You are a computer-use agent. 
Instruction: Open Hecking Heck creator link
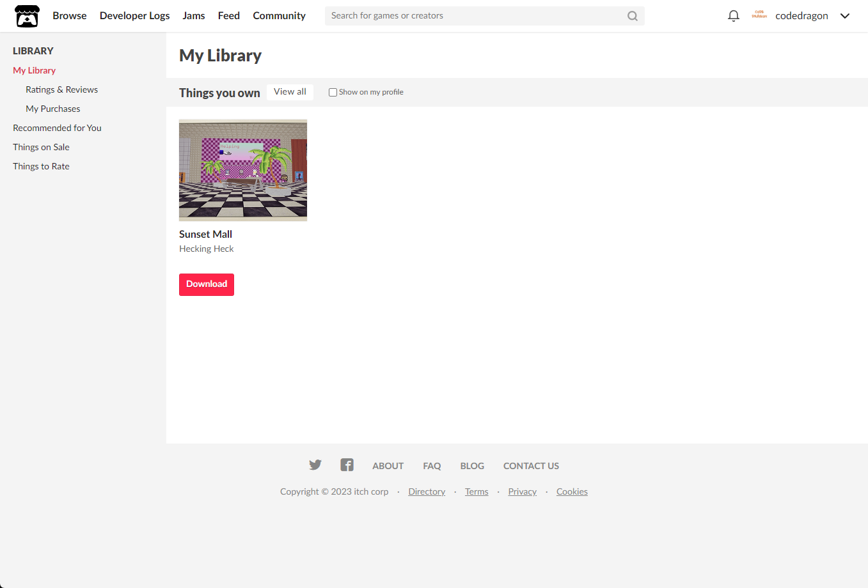pos(206,249)
